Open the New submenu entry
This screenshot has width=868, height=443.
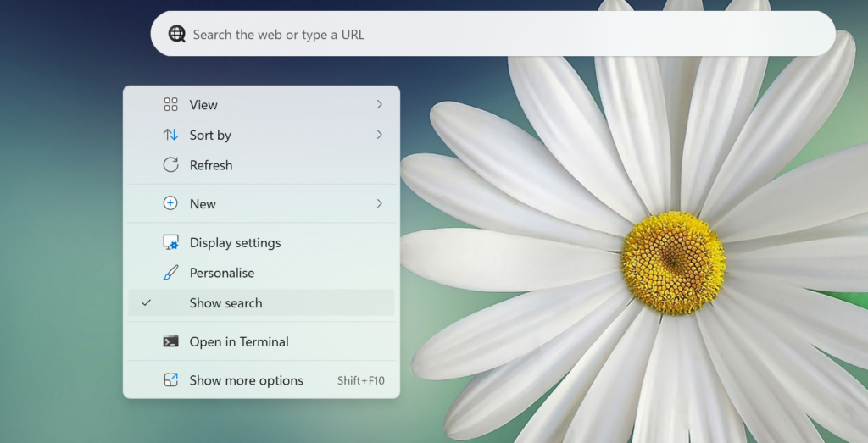(x=261, y=203)
